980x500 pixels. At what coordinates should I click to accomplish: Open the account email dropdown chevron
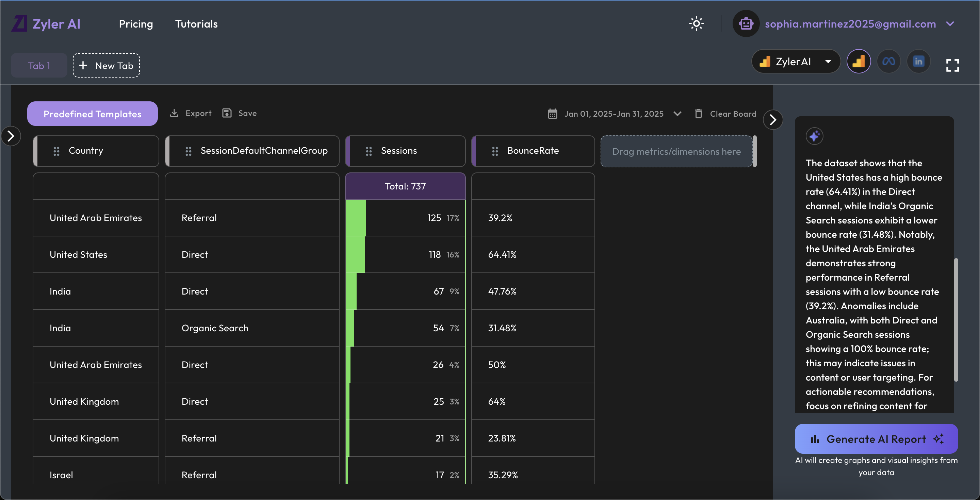pyautogui.click(x=950, y=23)
